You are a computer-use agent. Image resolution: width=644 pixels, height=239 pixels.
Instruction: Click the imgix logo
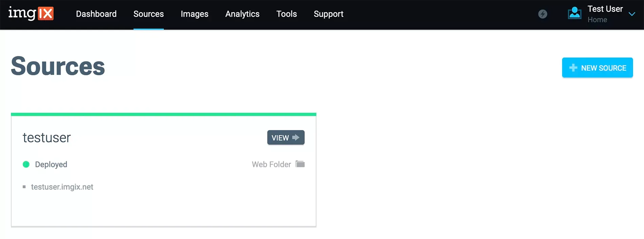tap(31, 14)
